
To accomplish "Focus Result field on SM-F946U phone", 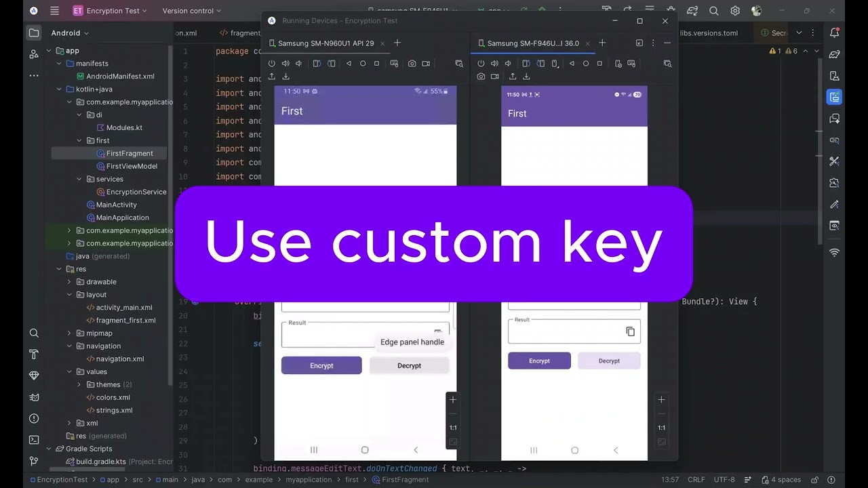I will (574, 331).
